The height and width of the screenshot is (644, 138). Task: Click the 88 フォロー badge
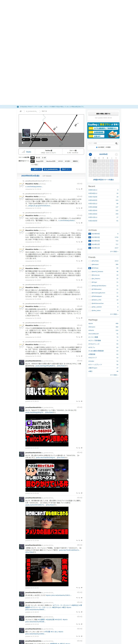pyautogui.click(x=26, y=140)
